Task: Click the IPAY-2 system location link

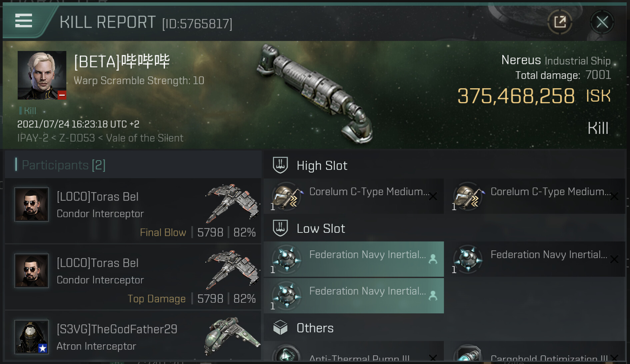Action: [33, 138]
